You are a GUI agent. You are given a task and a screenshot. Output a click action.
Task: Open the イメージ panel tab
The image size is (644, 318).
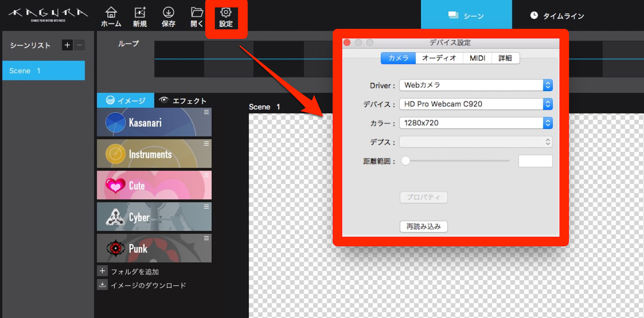[125, 100]
